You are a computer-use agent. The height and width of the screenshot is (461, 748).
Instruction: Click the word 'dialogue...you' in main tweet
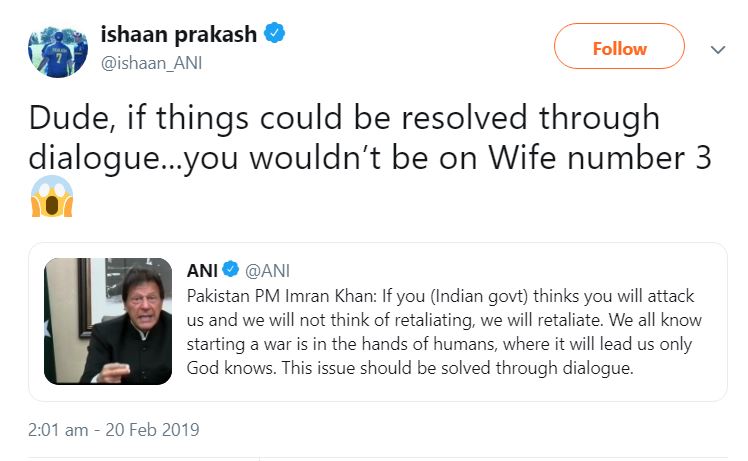pyautogui.click(x=133, y=159)
